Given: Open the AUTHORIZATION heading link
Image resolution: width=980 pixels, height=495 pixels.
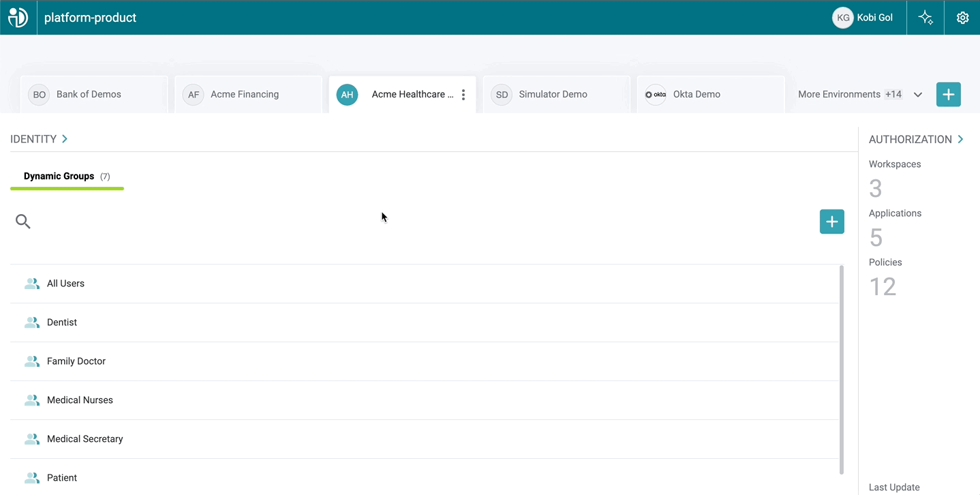Looking at the screenshot, I should (910, 139).
